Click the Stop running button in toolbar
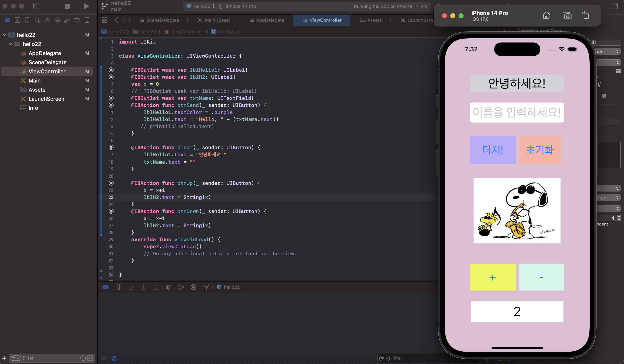Screen dimensions: 624x364 point(67,6)
